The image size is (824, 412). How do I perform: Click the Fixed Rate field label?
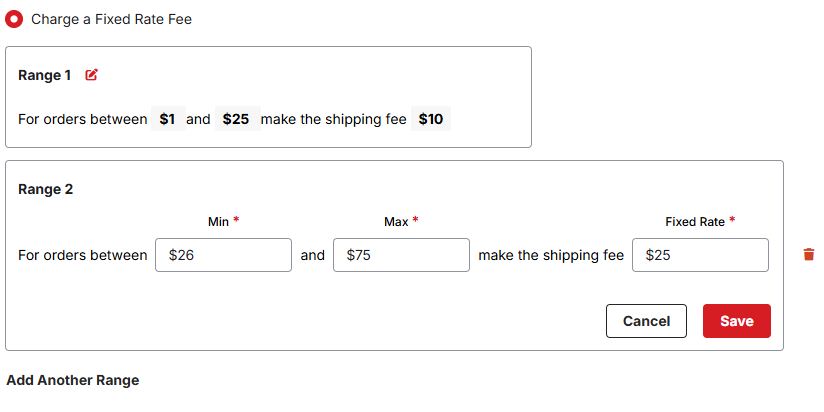(694, 221)
